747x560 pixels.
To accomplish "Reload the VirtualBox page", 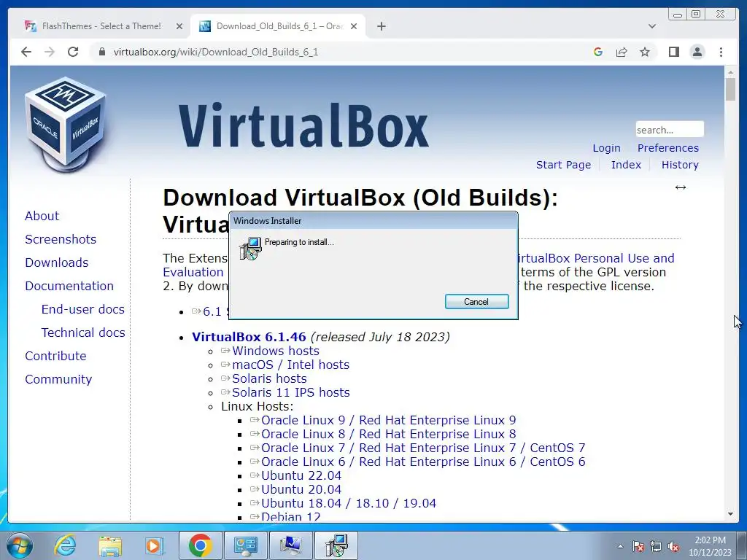I will tap(73, 52).
